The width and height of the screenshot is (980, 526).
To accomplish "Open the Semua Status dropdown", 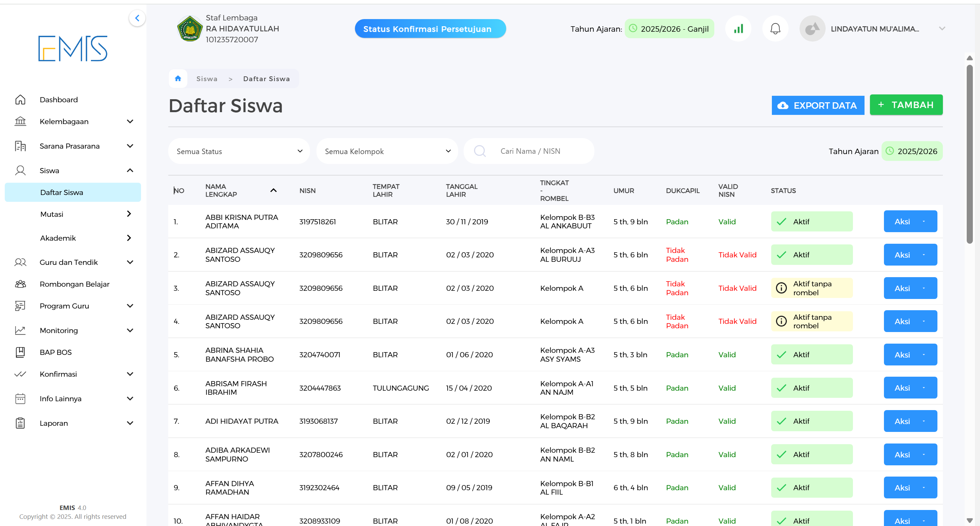I will [239, 151].
